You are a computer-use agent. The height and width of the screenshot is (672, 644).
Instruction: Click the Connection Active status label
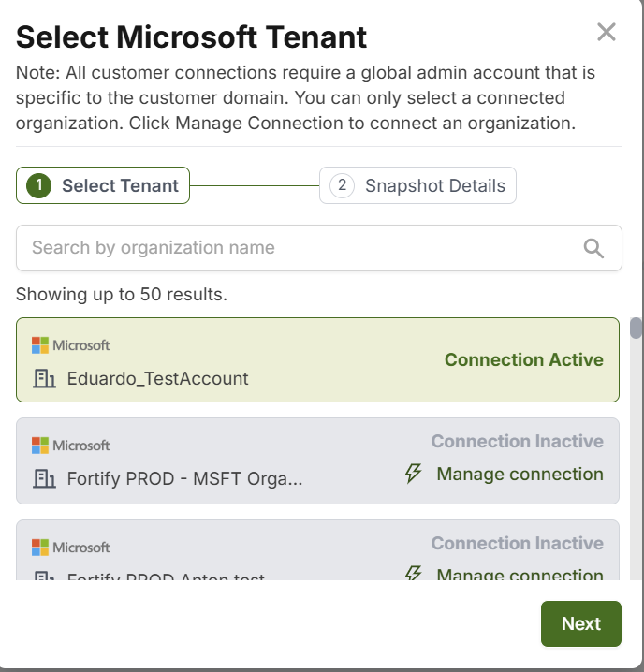523,360
